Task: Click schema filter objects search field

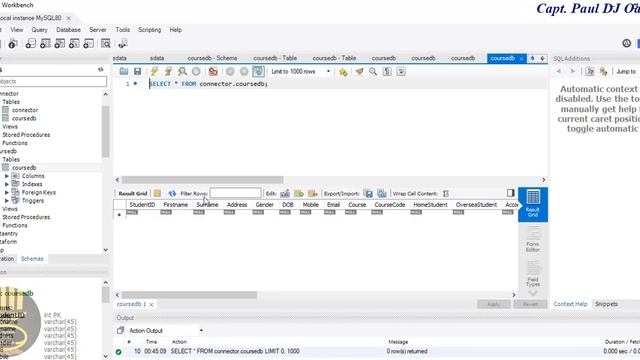Action: click(52, 81)
